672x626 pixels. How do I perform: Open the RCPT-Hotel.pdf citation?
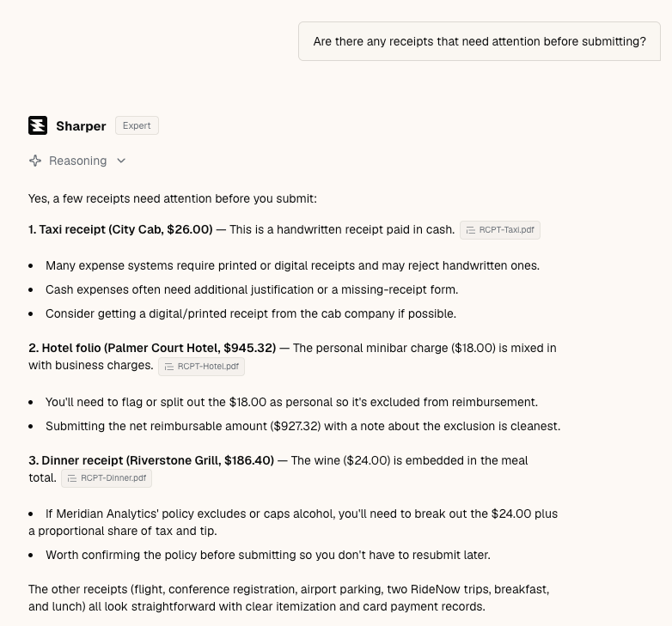tap(201, 367)
